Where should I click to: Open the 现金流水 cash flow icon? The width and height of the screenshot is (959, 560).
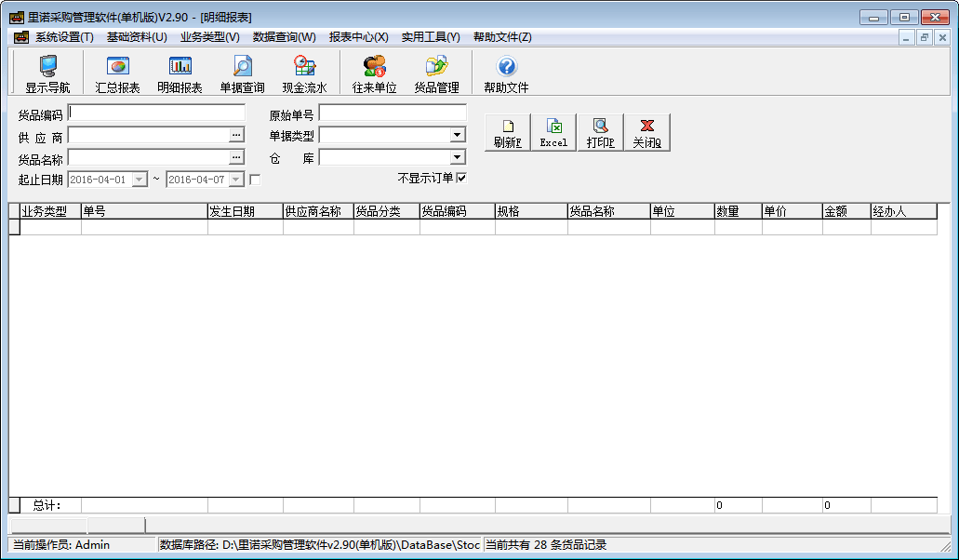point(304,73)
